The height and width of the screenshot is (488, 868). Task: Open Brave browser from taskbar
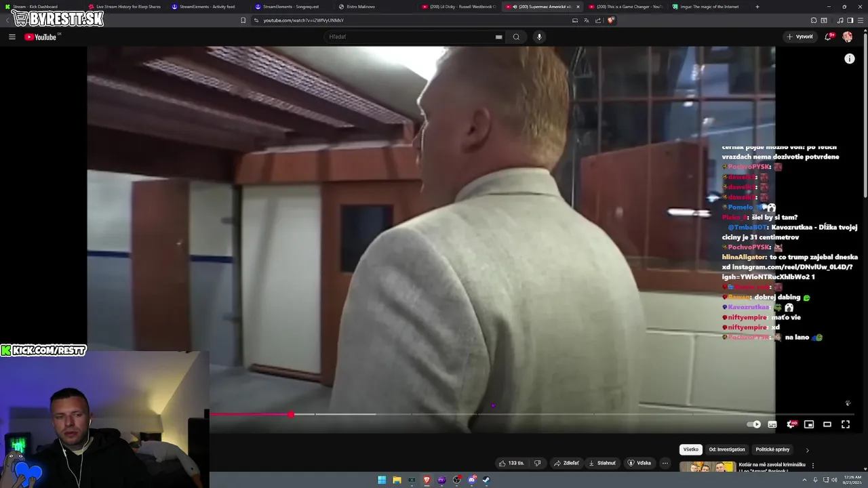pyautogui.click(x=427, y=480)
